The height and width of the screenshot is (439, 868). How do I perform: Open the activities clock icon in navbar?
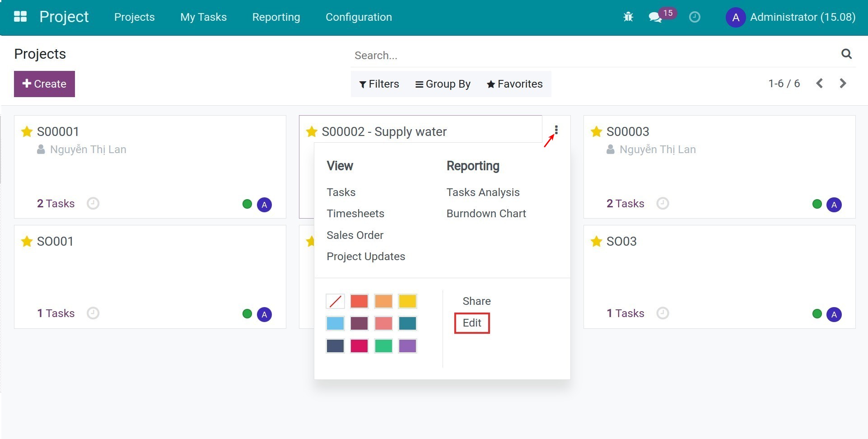click(694, 17)
